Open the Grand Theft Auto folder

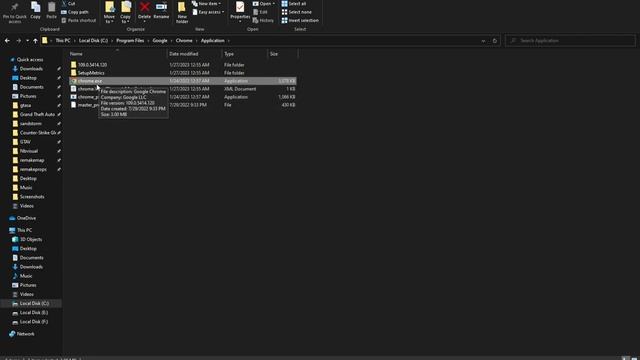(x=37, y=114)
